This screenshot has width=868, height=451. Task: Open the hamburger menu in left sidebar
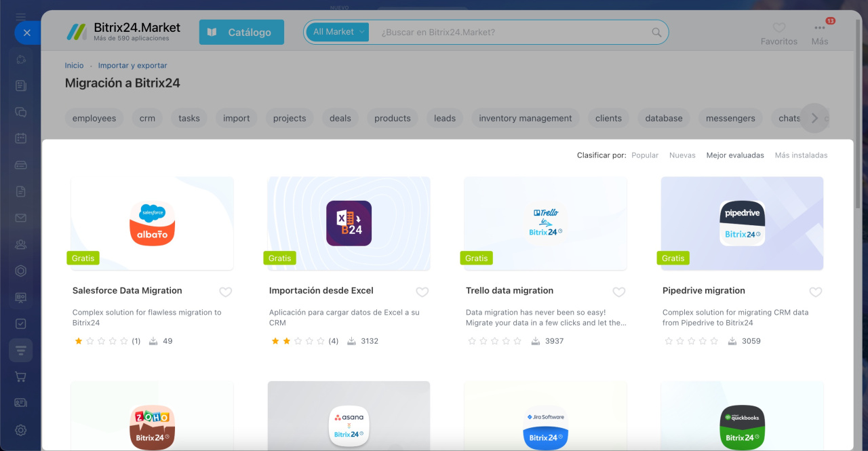click(x=21, y=16)
